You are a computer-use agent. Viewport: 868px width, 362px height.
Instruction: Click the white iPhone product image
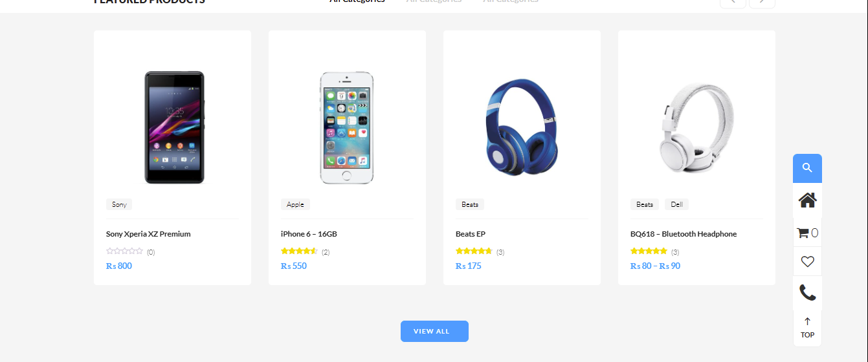tap(347, 127)
